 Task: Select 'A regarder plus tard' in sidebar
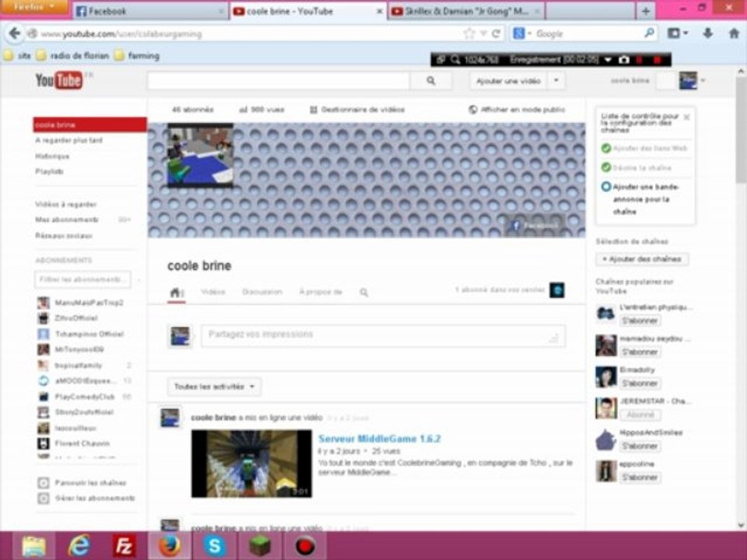click(x=69, y=141)
